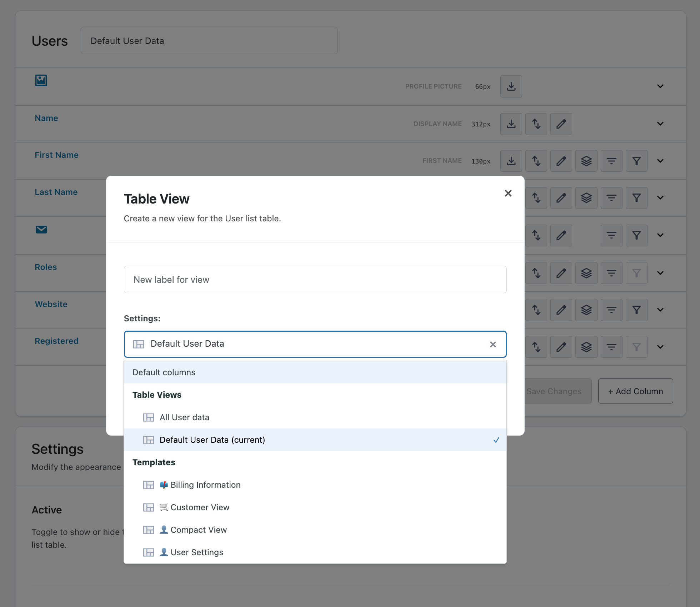
Task: Click the pencil edit icon for First Name
Action: [561, 161]
